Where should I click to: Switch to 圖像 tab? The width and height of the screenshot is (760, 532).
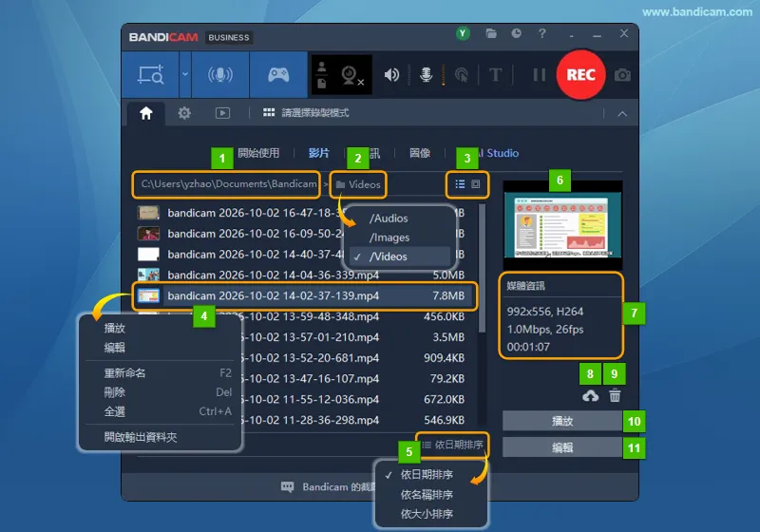tap(420, 153)
